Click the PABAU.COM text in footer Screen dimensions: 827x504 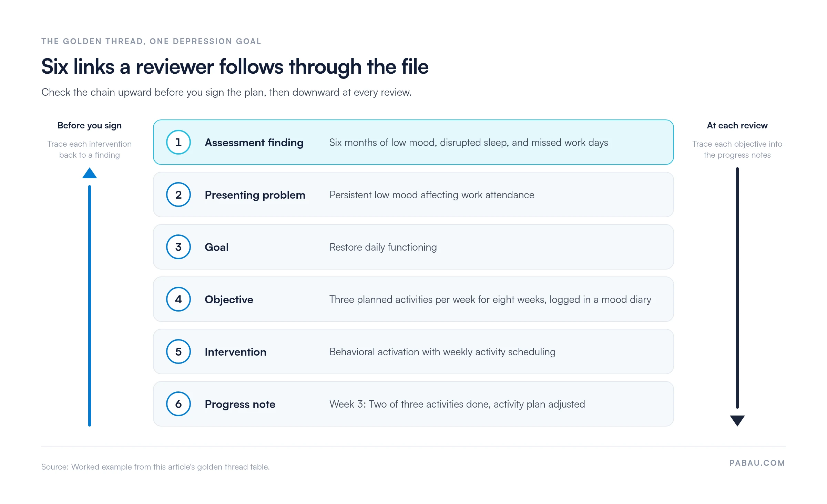757,463
